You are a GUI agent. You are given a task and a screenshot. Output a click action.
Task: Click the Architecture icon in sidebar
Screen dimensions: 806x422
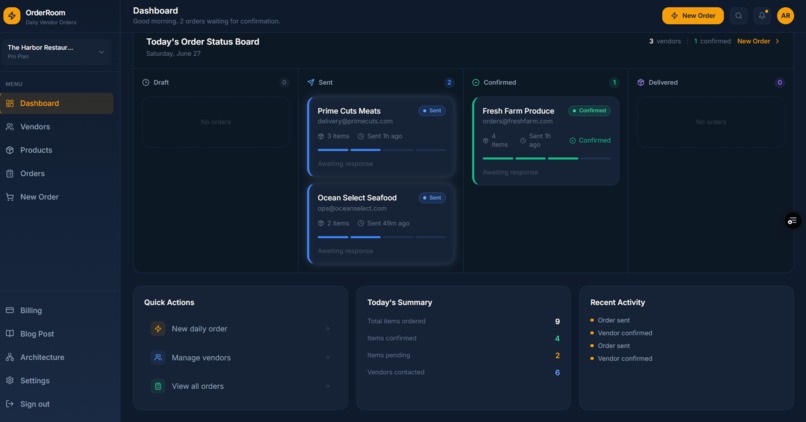point(10,357)
